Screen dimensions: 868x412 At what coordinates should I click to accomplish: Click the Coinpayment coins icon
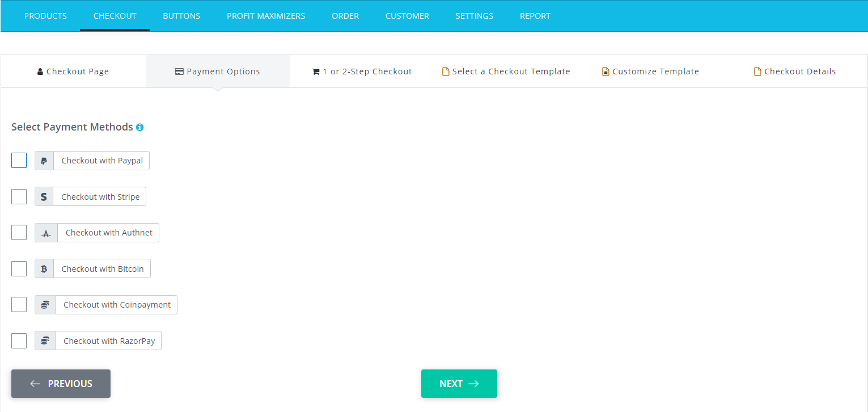(45, 305)
